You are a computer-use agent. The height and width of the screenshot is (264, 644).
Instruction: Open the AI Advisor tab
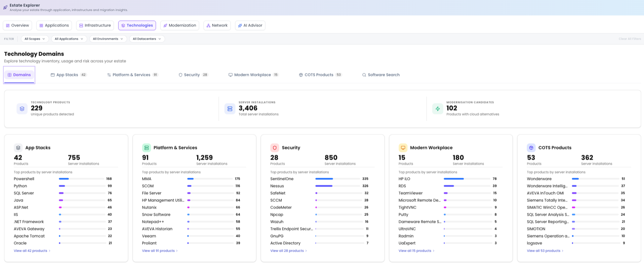coord(250,25)
